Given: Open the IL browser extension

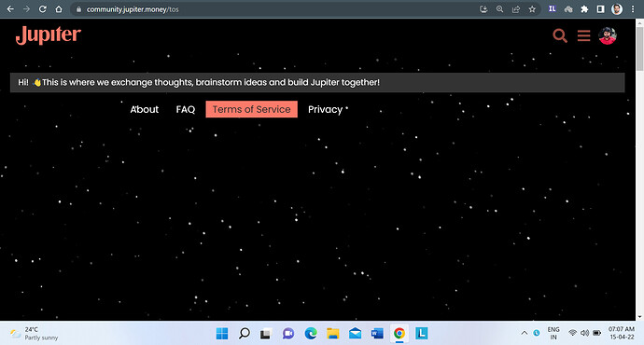Looking at the screenshot, I should point(552,8).
